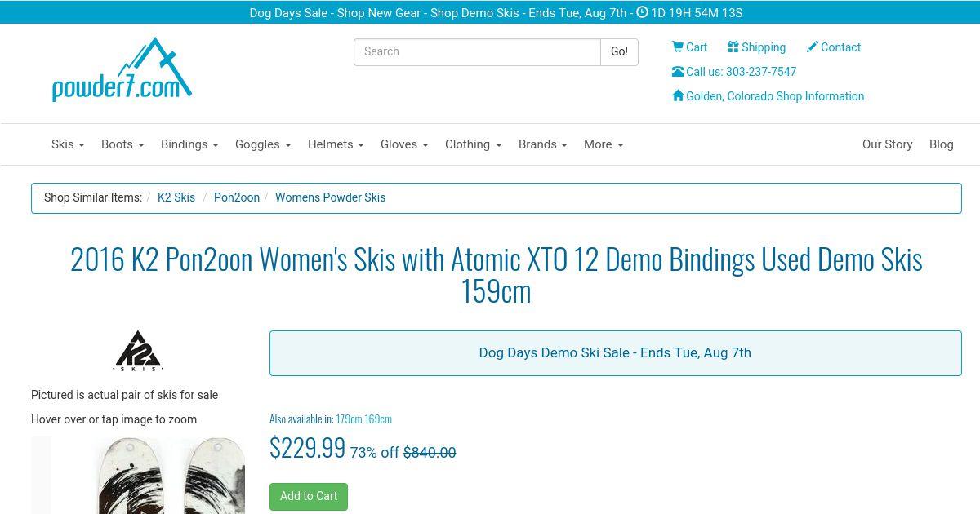Expand the Skis dropdown menu
The height and width of the screenshot is (514, 980).
(68, 144)
